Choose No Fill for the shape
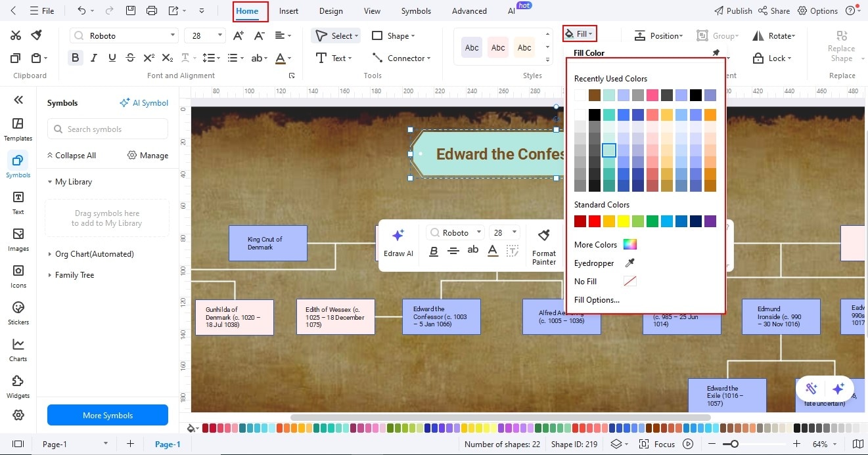Screen dimensions: 868x455 (x=585, y=281)
